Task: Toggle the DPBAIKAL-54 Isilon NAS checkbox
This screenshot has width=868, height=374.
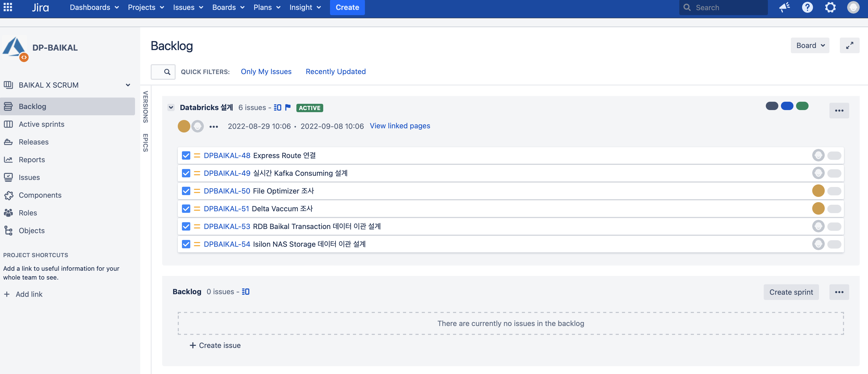Action: coord(186,244)
